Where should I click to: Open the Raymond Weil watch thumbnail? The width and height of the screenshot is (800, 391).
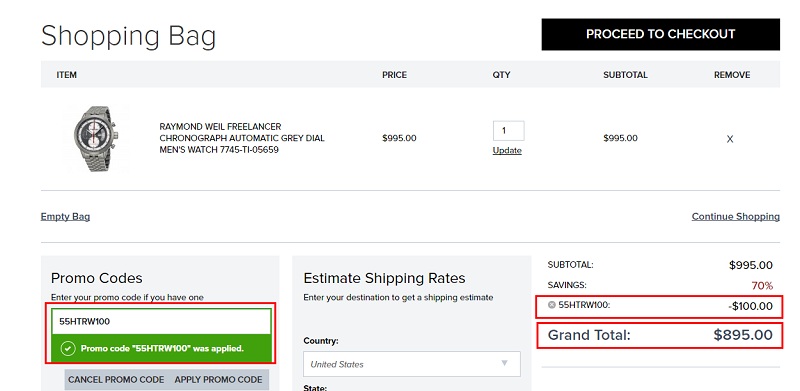[x=96, y=139]
